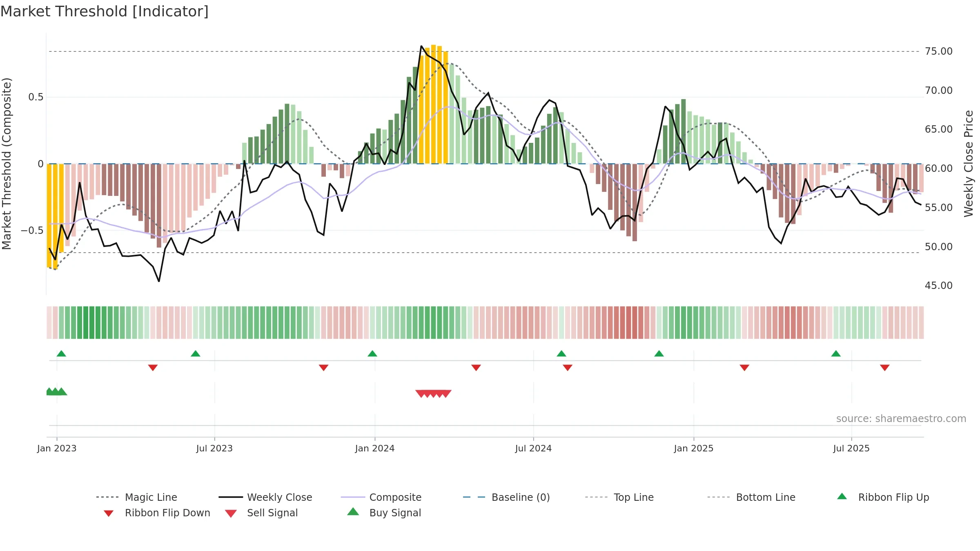The image size is (980, 551).
Task: Click the Jan 2025 x-axis label
Action: [x=694, y=448]
